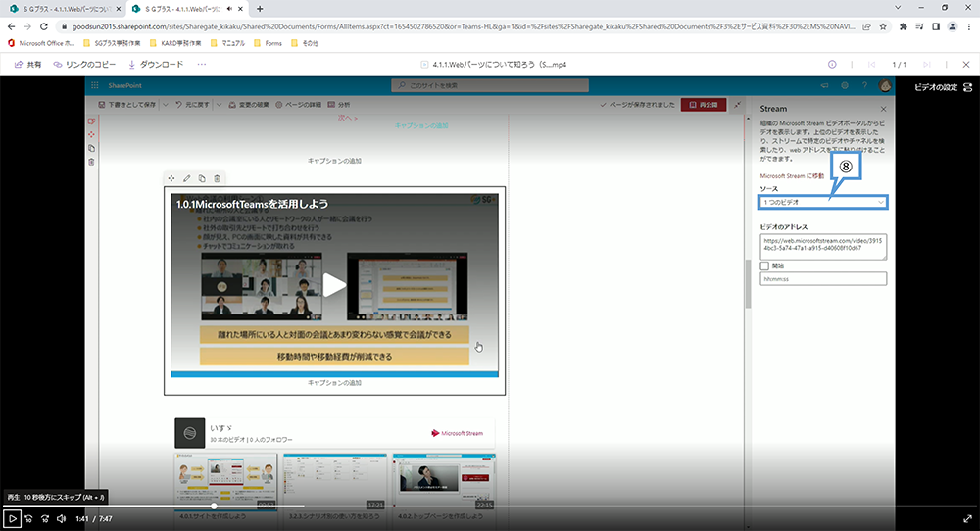This screenshot has width=980, height=531.
Task: Click the section move icon in left rail
Action: [91, 134]
